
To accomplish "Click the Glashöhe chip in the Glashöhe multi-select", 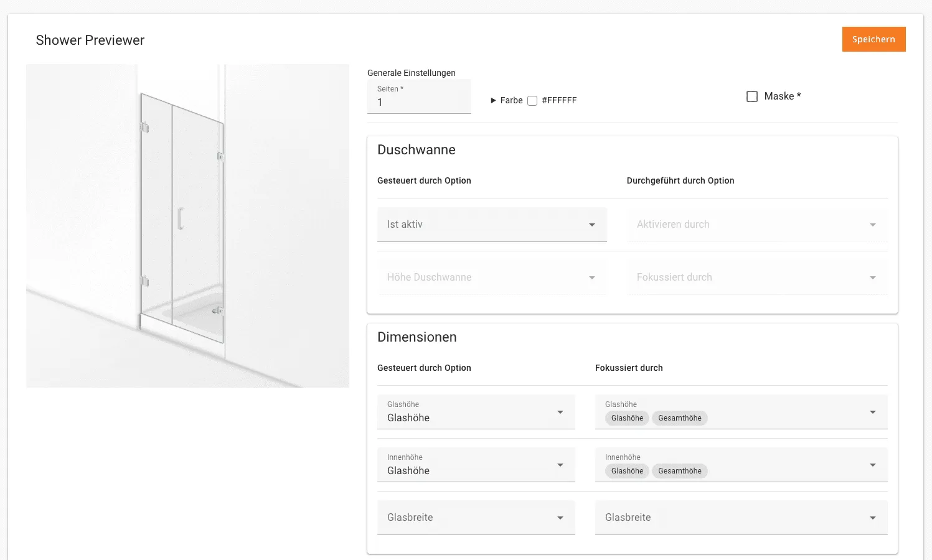I will [627, 418].
